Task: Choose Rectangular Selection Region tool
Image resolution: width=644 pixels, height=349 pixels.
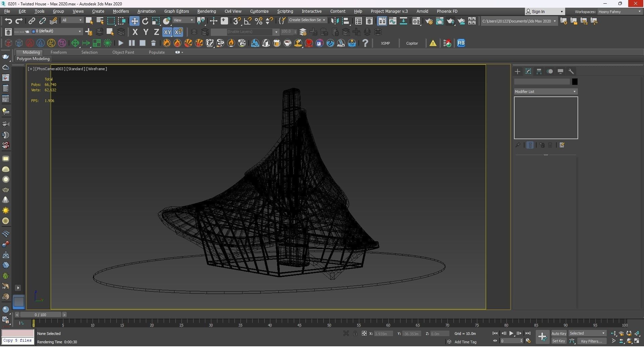Action: pos(111,21)
